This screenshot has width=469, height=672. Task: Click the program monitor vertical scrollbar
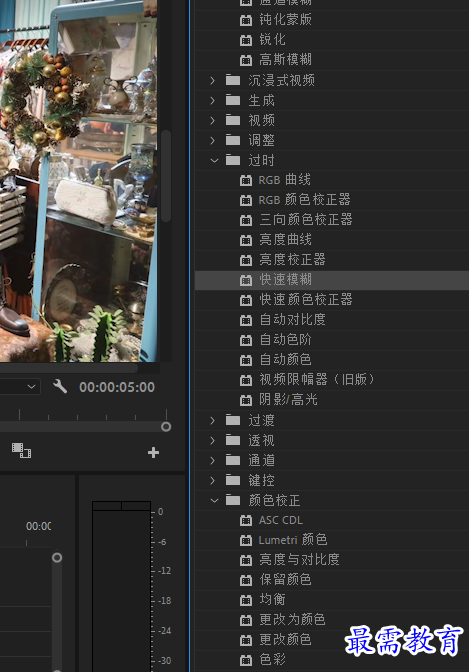[166, 176]
